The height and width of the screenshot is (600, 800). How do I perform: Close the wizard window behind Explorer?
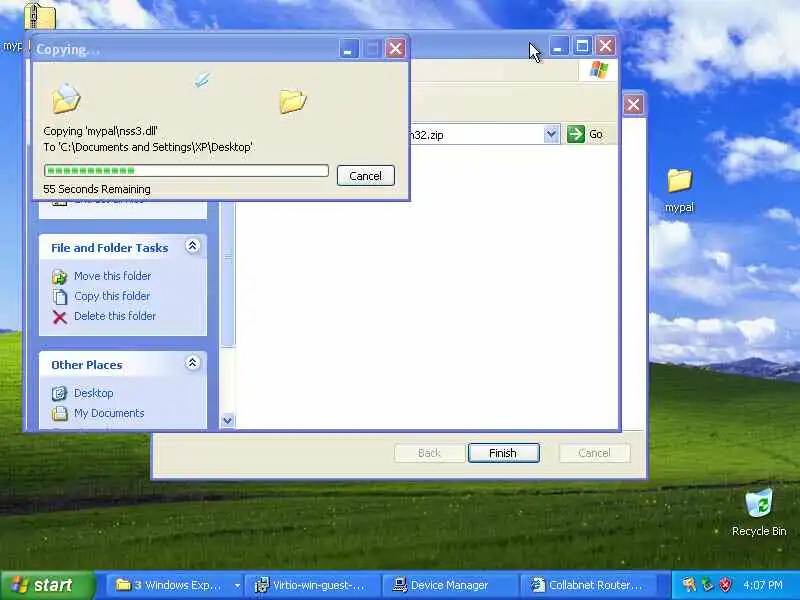633,105
